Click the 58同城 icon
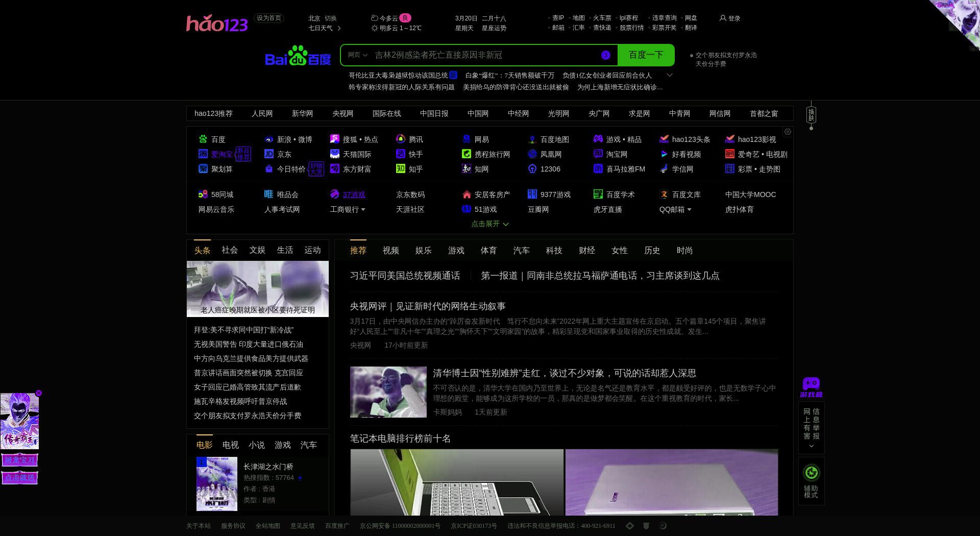Screen dimensions: 980x536 point(203,194)
